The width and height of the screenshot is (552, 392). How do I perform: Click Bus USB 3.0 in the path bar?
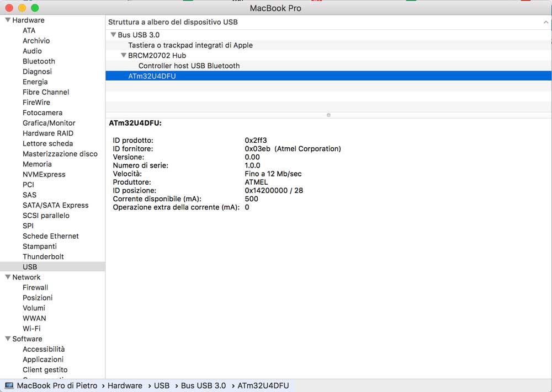tap(203, 386)
